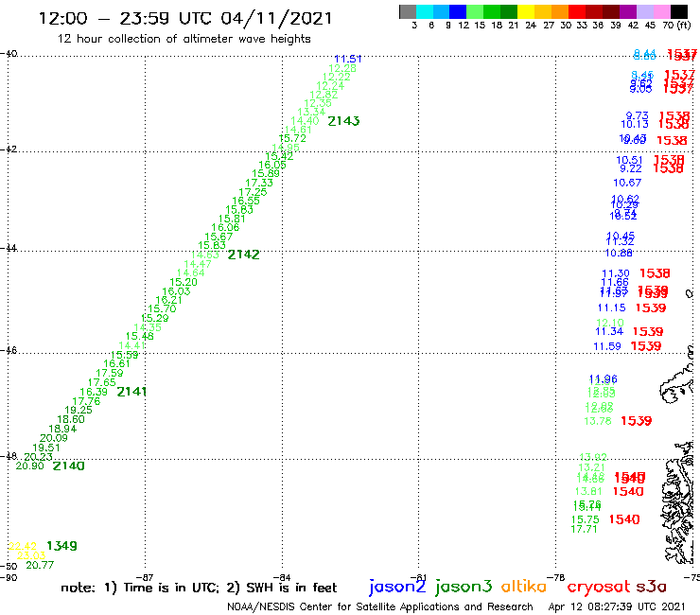Click the wave height 20.09

[54, 438]
